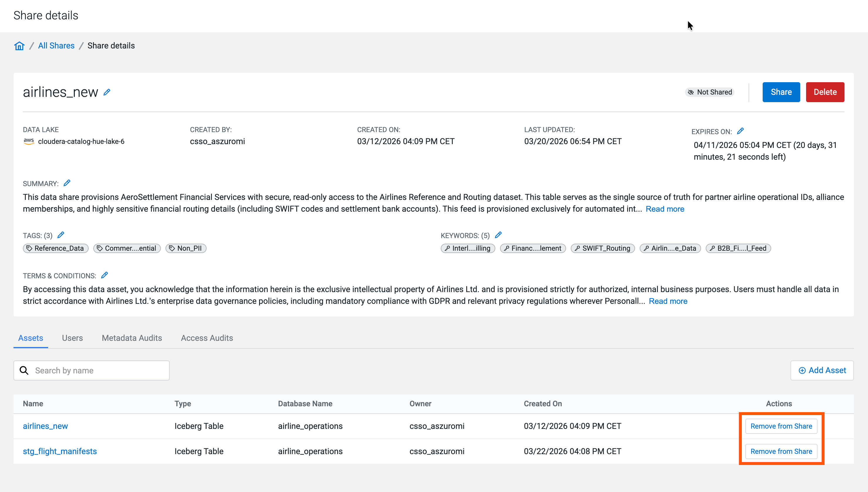Switch to the Users tab
The width and height of the screenshot is (868, 492).
[x=72, y=338]
